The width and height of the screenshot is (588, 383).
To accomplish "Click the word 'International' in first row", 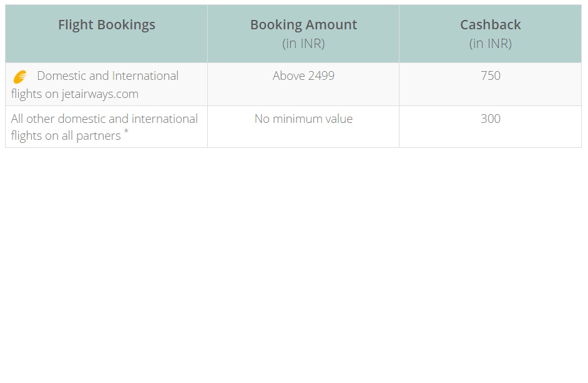I will point(145,75).
